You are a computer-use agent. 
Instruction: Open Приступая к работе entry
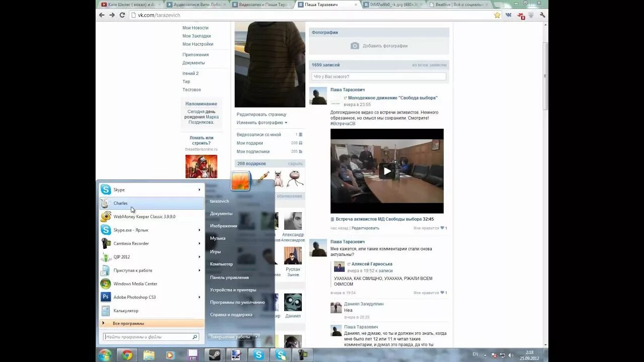click(x=151, y=270)
